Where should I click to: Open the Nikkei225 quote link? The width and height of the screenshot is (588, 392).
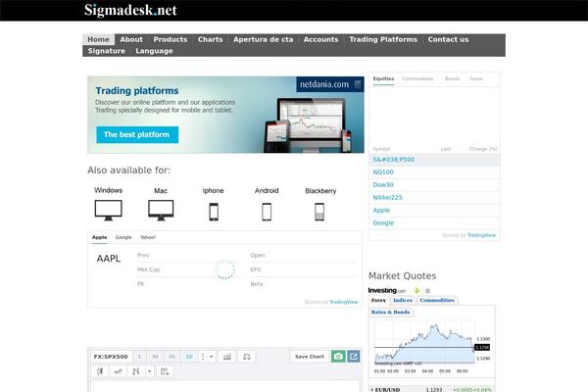[x=387, y=197]
